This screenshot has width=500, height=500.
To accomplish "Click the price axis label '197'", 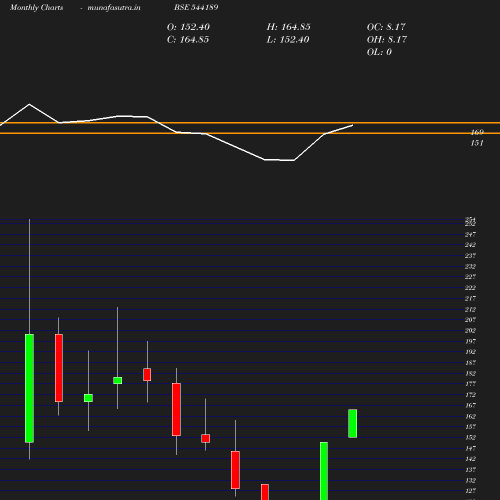I will pyautogui.click(x=470, y=341).
